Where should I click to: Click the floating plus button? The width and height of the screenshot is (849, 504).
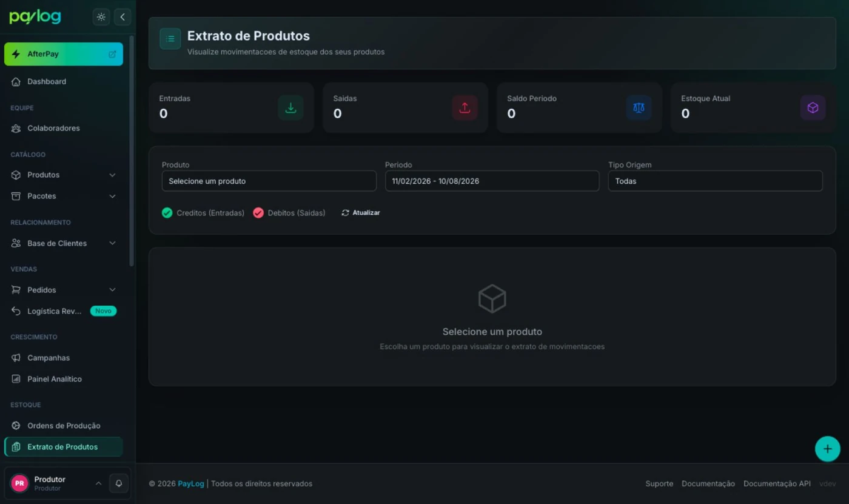pos(827,449)
